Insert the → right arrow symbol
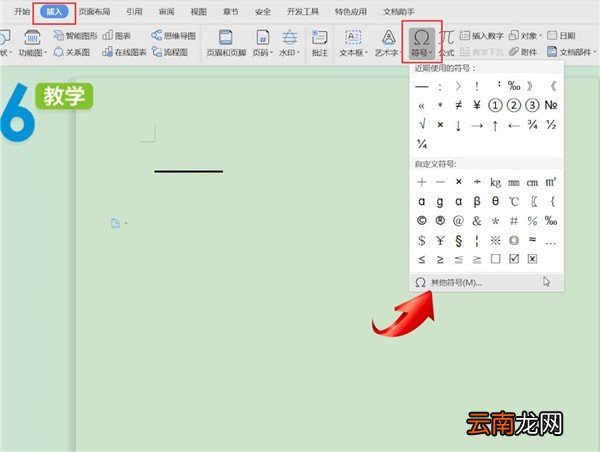This screenshot has width=600, height=452. (x=477, y=125)
